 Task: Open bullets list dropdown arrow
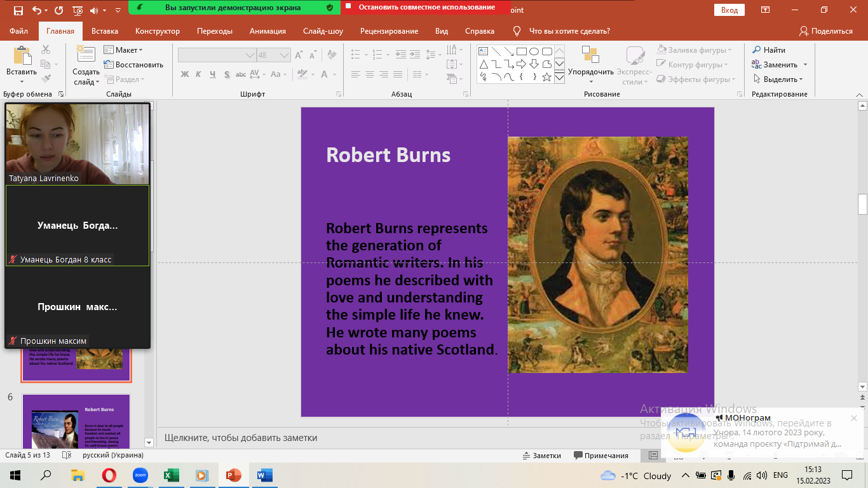click(366, 55)
